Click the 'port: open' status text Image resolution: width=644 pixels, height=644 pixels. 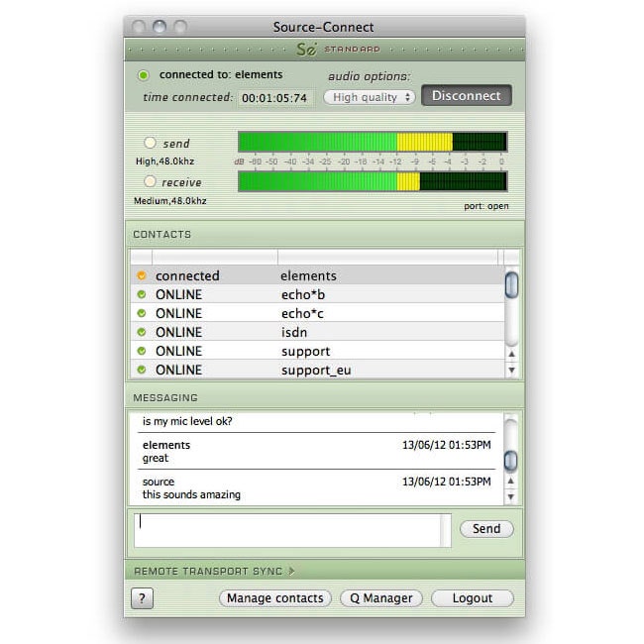coord(486,206)
